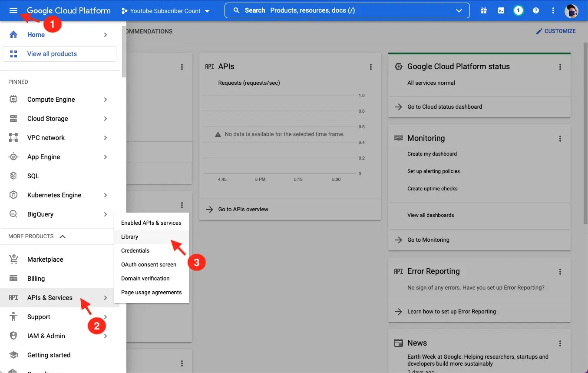The height and width of the screenshot is (373, 588).
Task: Select Enabled APIs & services submenu item
Action: coord(151,223)
